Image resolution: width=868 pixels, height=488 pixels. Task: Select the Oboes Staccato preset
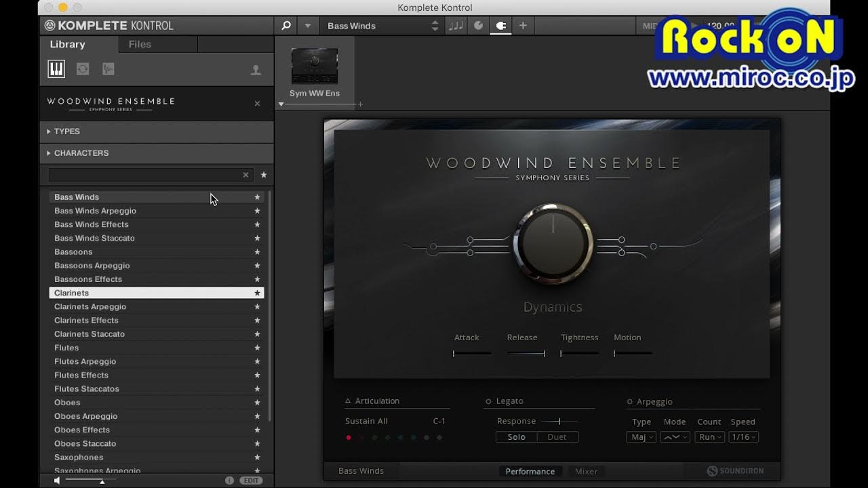(157, 443)
